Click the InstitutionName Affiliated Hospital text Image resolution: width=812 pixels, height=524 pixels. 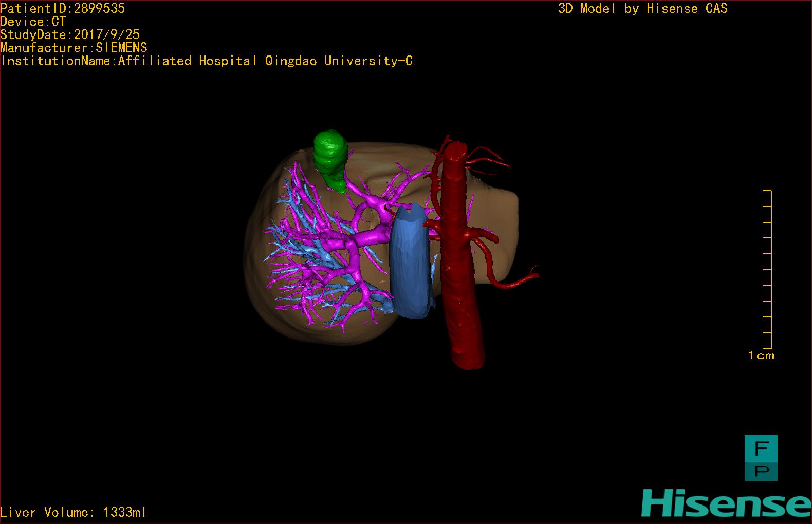pos(207,61)
